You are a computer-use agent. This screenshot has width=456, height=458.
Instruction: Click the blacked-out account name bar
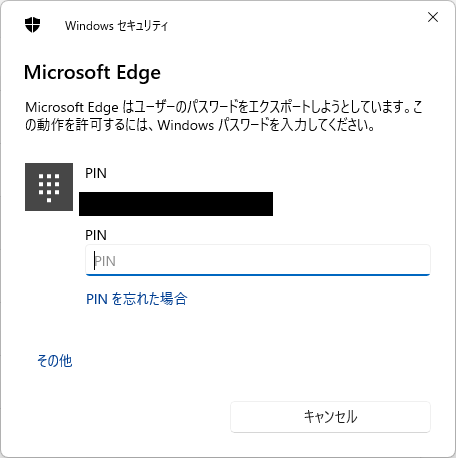click(x=176, y=204)
